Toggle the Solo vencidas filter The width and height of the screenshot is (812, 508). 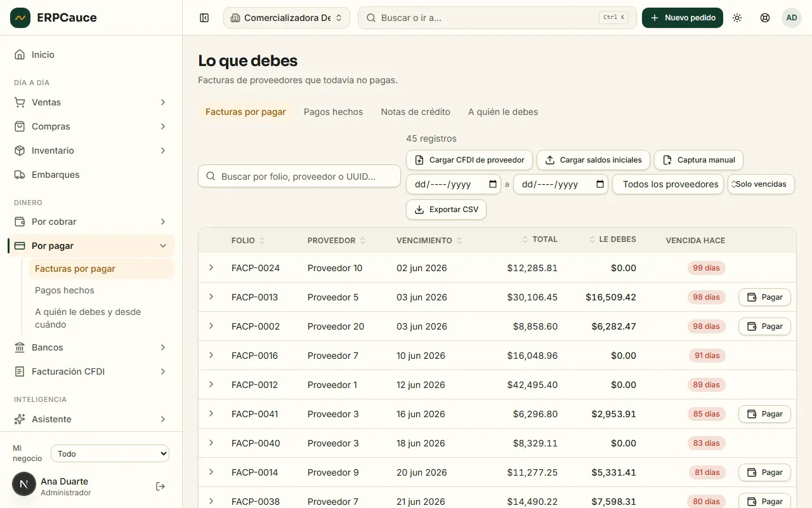[761, 184]
